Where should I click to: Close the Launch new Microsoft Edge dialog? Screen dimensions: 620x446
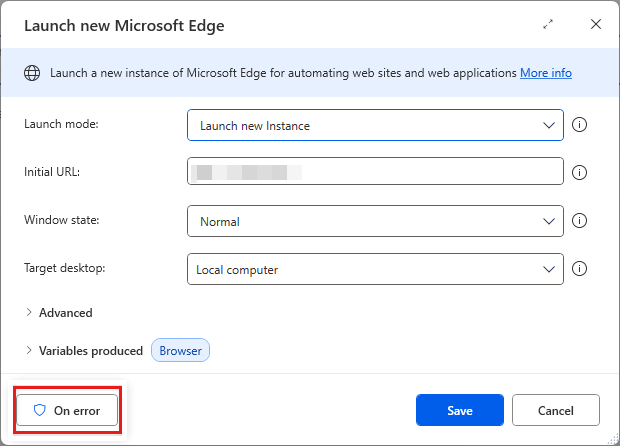pyautogui.click(x=596, y=24)
